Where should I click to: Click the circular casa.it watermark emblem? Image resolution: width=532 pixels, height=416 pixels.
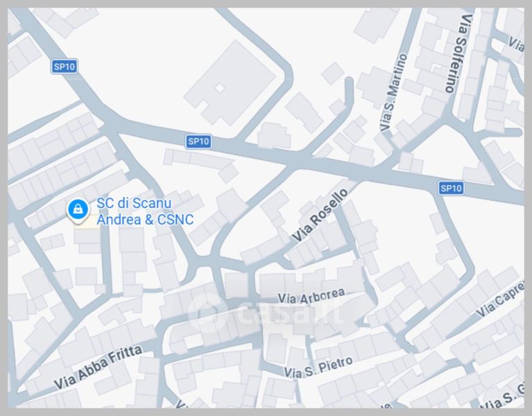(207, 313)
